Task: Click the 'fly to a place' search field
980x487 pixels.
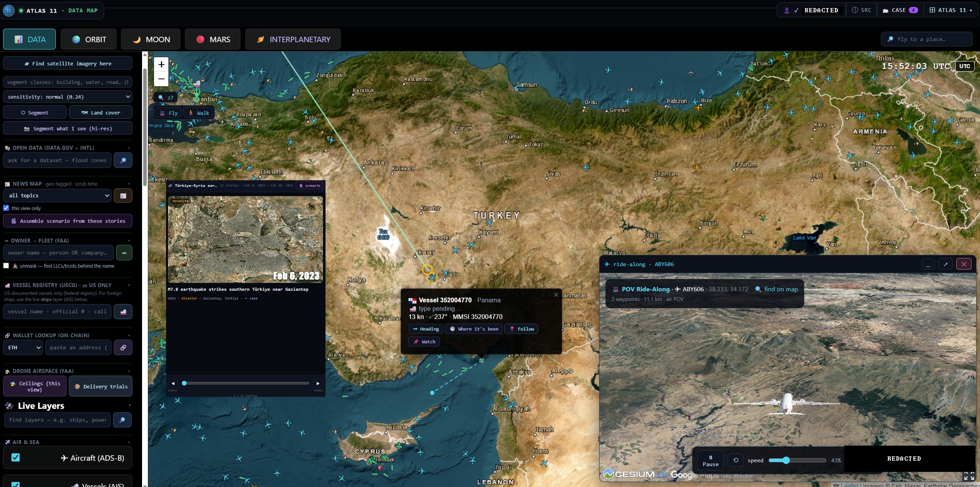Action: point(927,39)
